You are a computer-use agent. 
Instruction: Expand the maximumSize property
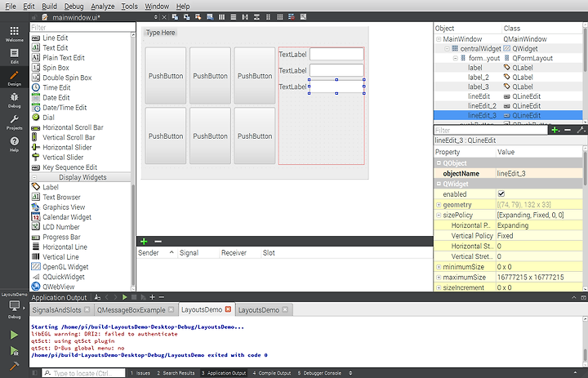[439, 278]
